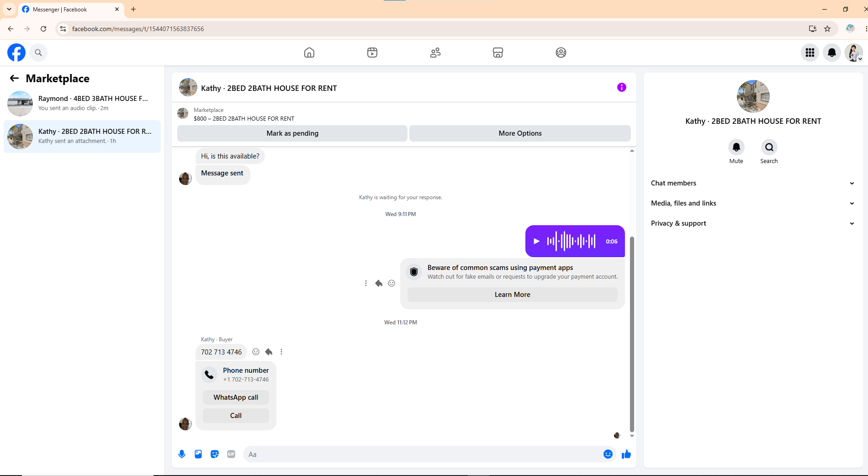Mute the Kathy conversation
The image size is (868, 476).
coord(736,147)
